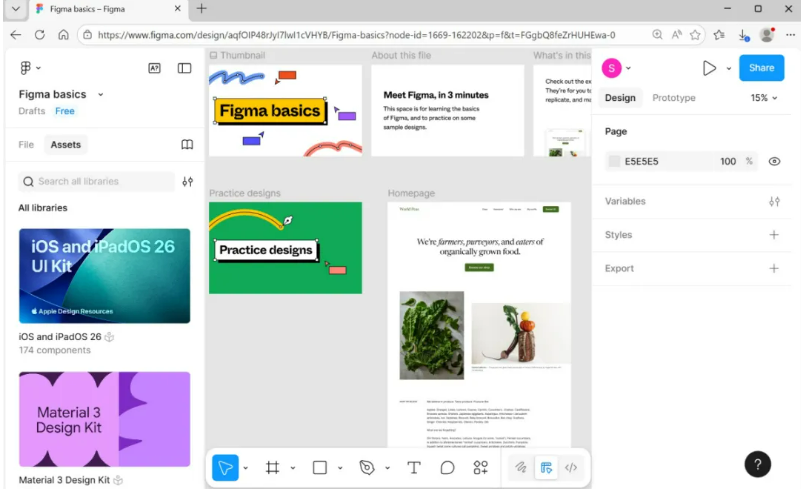Expand the Pen tool options arrow
Screen dimensions: 801x489
pyautogui.click(x=388, y=468)
